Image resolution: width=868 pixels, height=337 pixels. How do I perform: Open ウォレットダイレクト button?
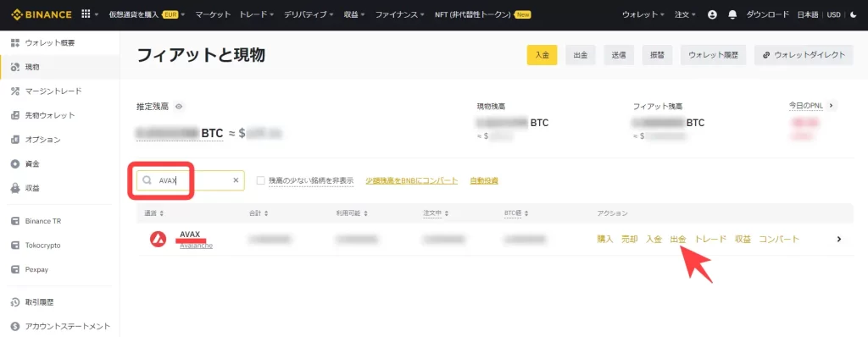(x=804, y=55)
